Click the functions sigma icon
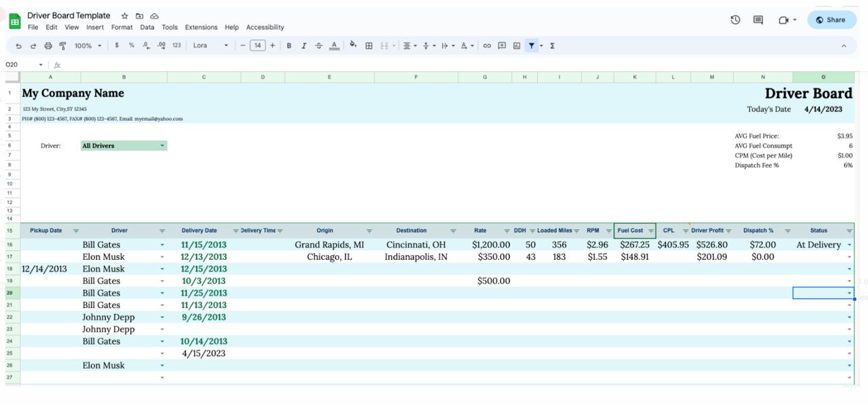Image resolution: width=868 pixels, height=405 pixels. point(553,45)
